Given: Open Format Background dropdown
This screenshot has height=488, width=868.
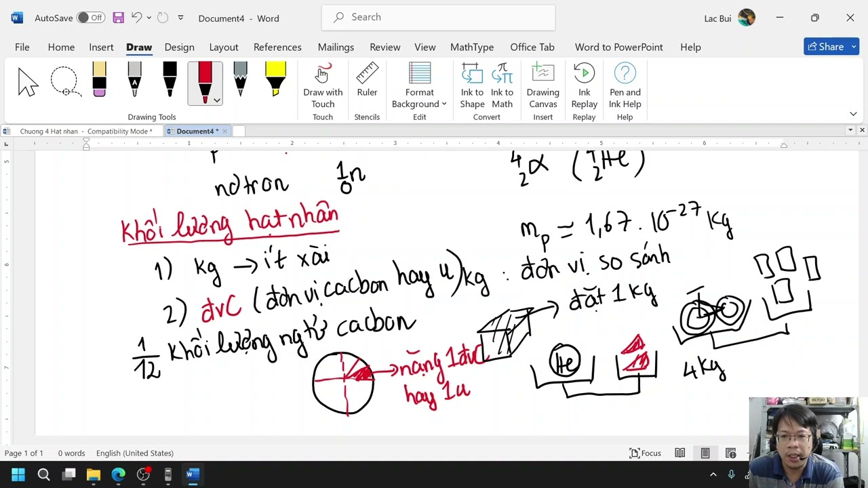Looking at the screenshot, I should click(x=419, y=85).
